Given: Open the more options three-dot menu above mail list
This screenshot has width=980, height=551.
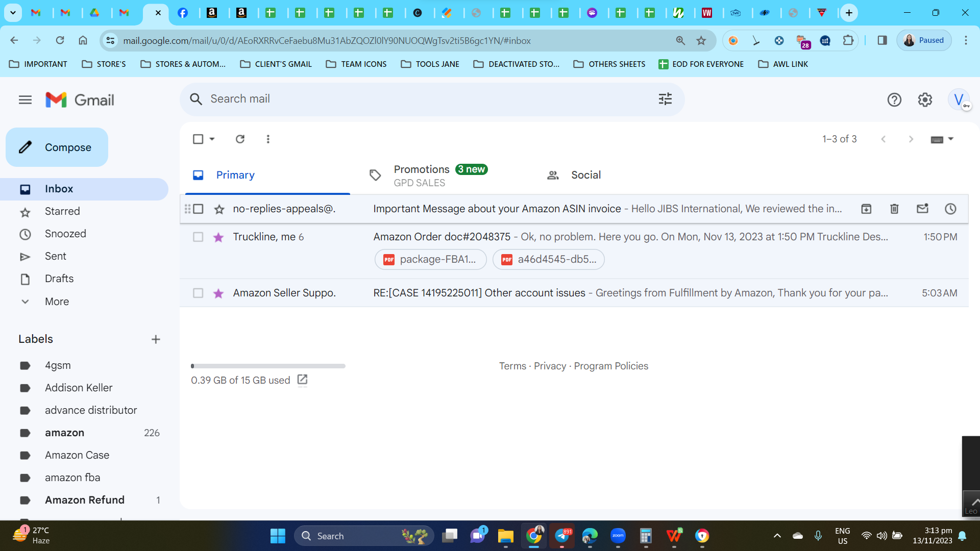Looking at the screenshot, I should (268, 139).
